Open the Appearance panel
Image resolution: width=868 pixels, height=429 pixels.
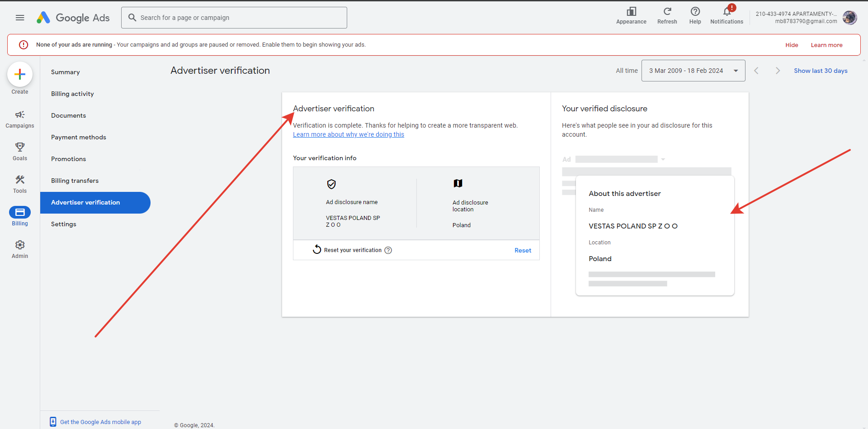[x=631, y=15]
